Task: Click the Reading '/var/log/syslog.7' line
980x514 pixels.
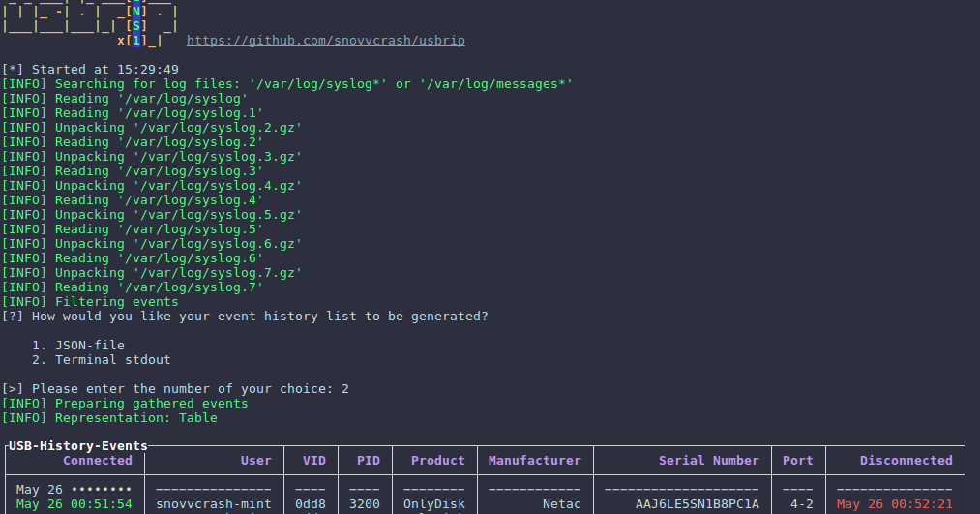Action: coord(133,287)
